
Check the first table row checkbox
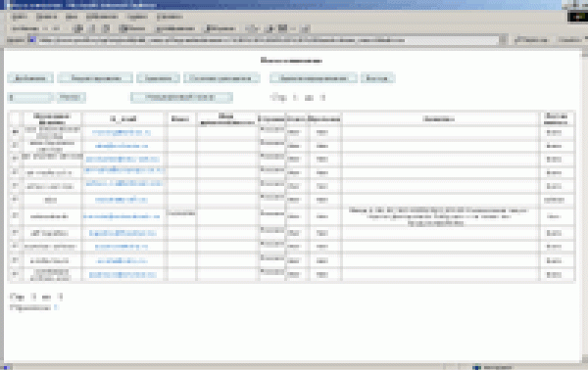click(16, 132)
